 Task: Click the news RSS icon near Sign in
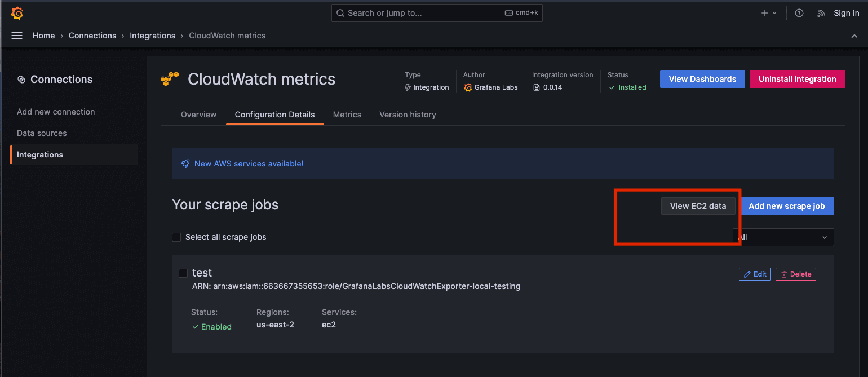click(x=821, y=13)
